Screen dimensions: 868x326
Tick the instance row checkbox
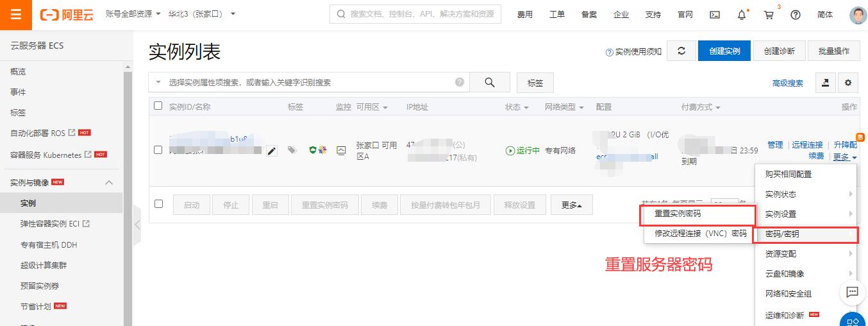(x=158, y=150)
